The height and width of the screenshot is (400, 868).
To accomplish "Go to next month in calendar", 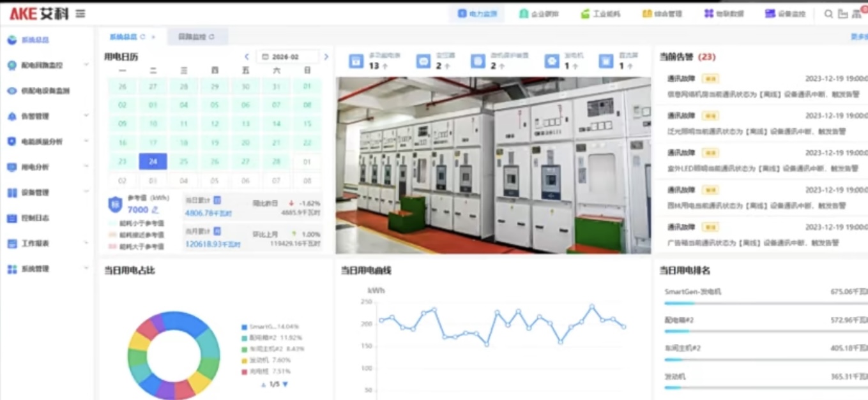I will click(x=326, y=57).
